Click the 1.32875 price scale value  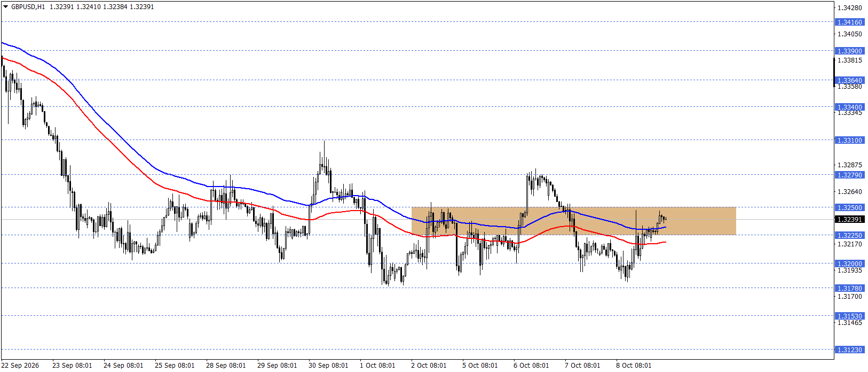pyautogui.click(x=849, y=165)
